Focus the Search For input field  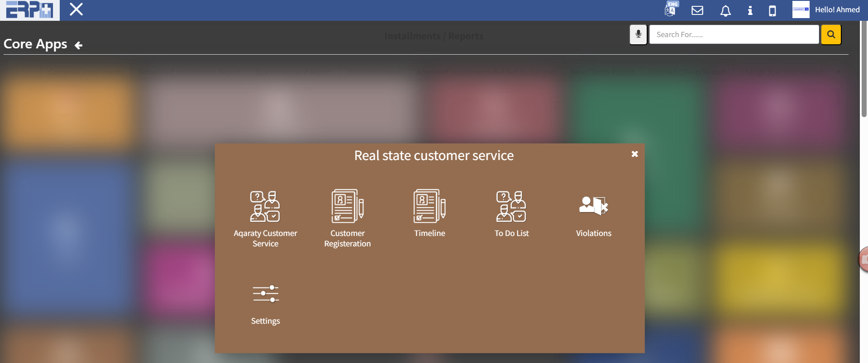coord(734,34)
